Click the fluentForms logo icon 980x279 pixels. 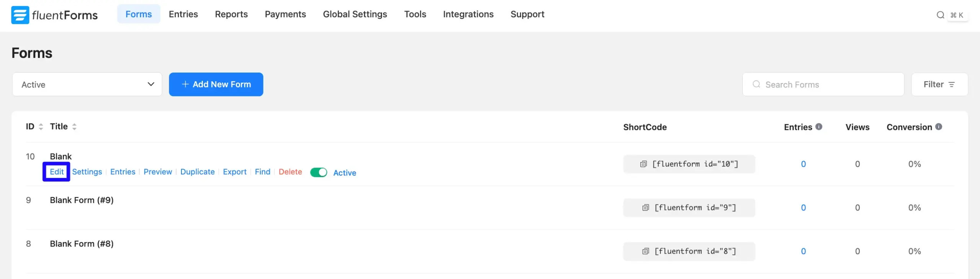pyautogui.click(x=20, y=15)
